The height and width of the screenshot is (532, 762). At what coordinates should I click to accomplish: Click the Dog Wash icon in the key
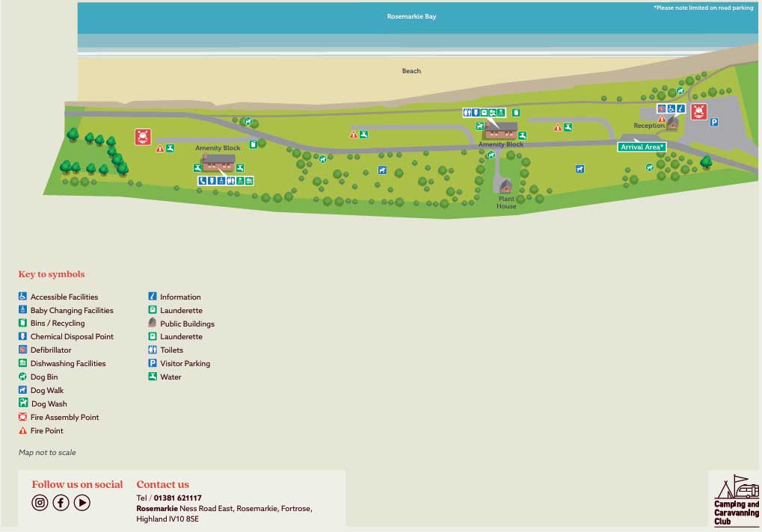point(23,403)
